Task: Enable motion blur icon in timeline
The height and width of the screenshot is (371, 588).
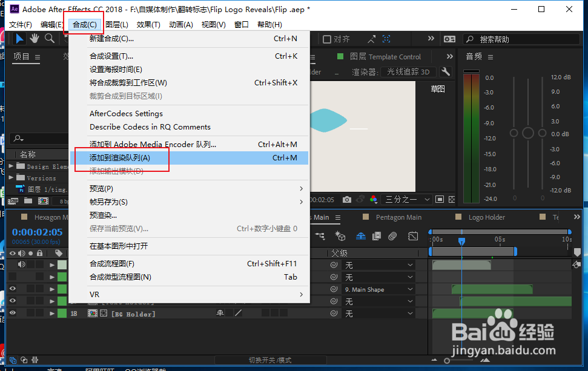Action: [x=392, y=236]
